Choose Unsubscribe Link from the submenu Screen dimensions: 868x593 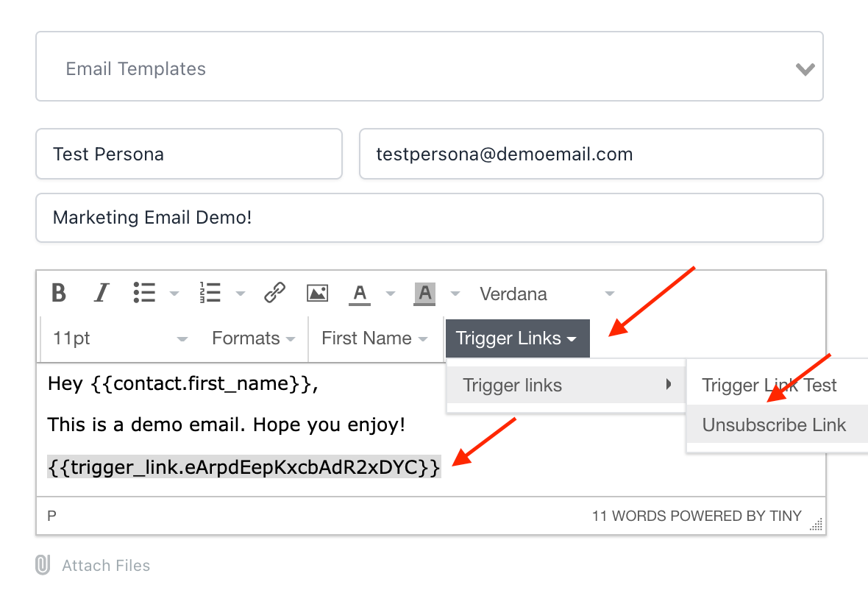point(774,425)
